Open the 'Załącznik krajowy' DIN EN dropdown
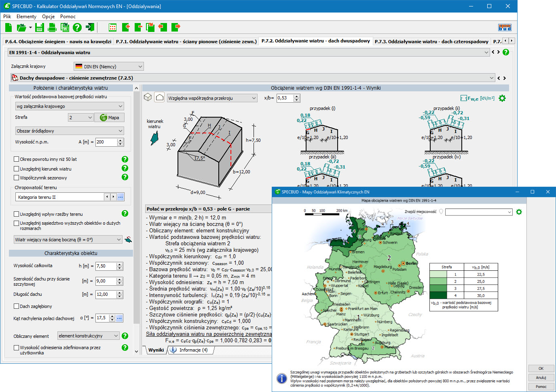The width and height of the screenshot is (556, 392). click(109, 67)
